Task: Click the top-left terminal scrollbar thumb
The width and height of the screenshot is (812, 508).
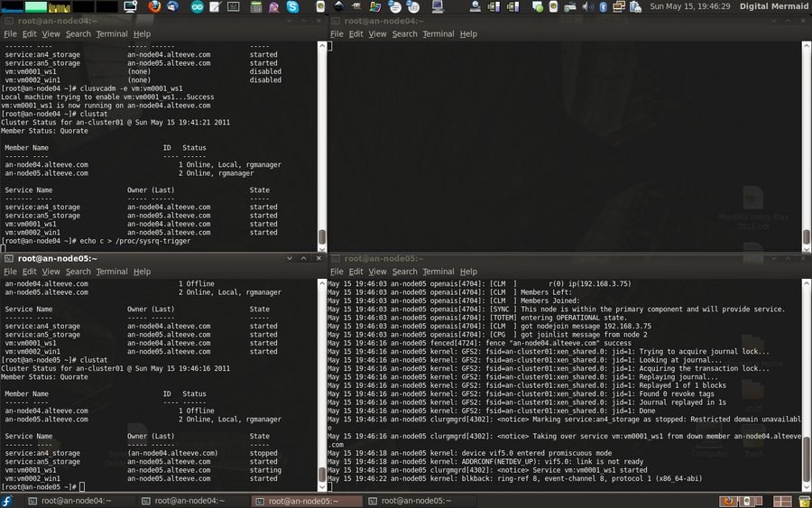Action: (322, 236)
